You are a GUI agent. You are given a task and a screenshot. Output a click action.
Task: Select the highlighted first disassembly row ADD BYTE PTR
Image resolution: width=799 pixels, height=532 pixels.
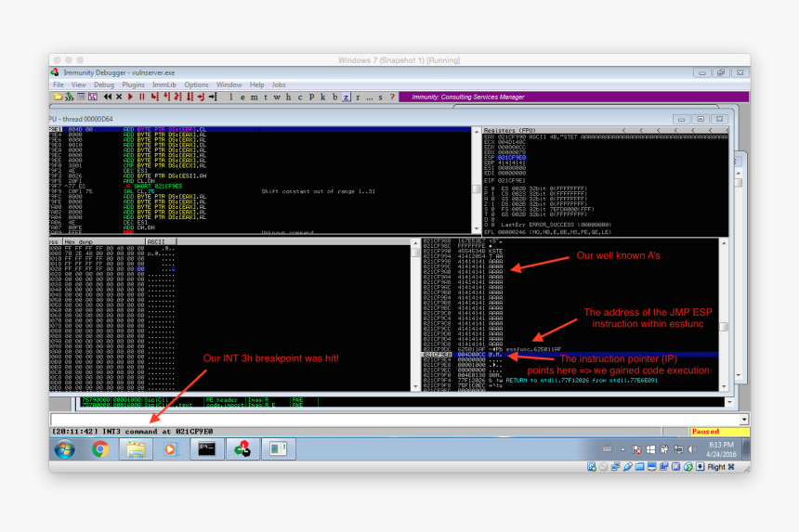pos(260,129)
